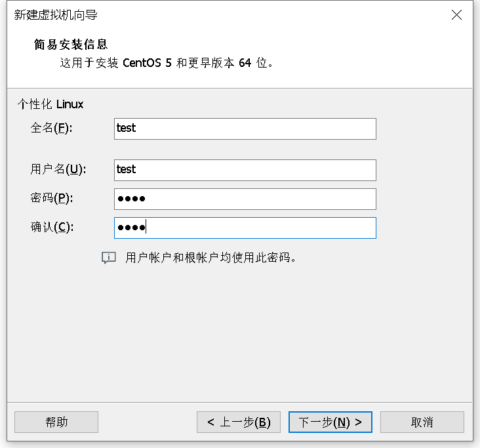
Task: Click the 密码(P): label
Action: [x=51, y=198]
